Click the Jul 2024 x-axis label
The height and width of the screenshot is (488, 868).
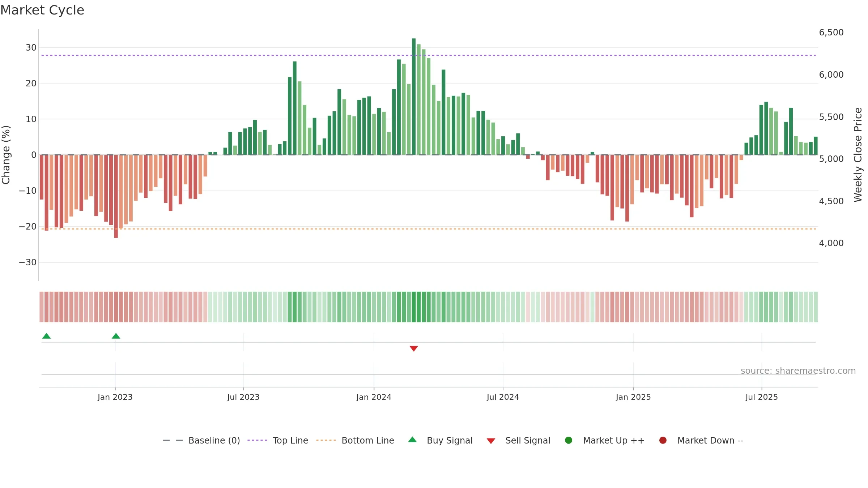point(503,397)
